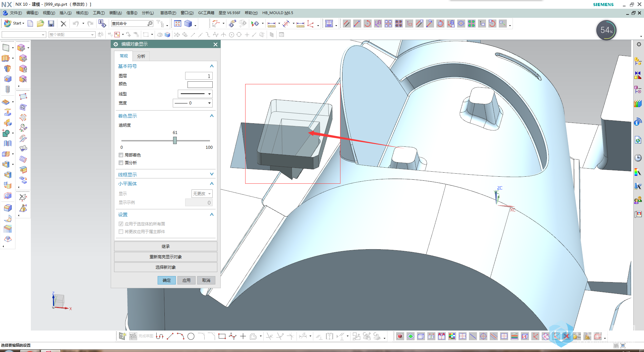
Task: Click the 查找命令 search field
Action: pyautogui.click(x=129, y=24)
